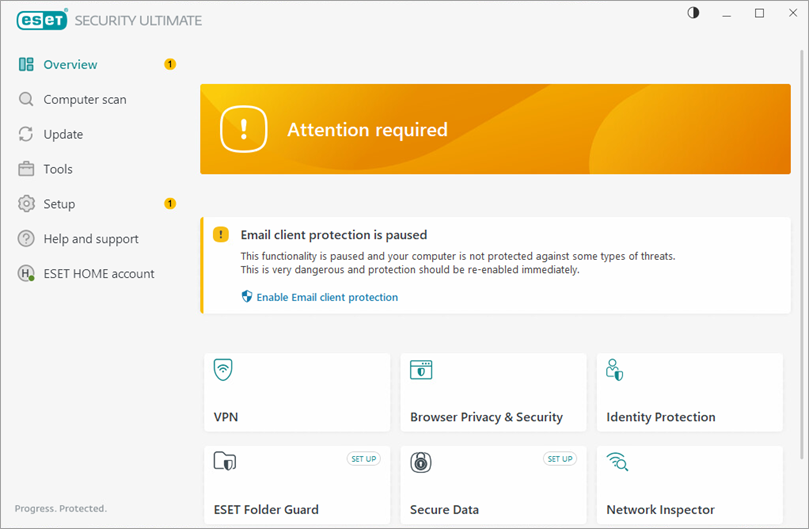
Task: Open the Computer scan section
Action: (84, 100)
